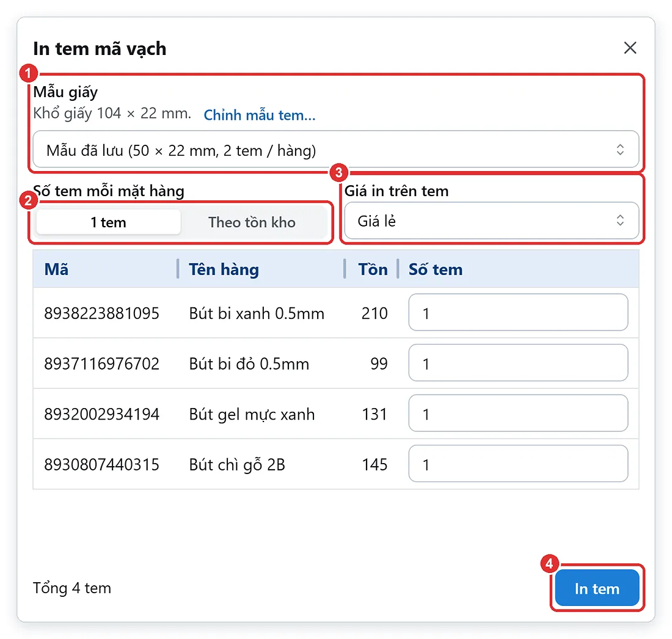
Task: Select the 1 tem option
Action: tap(108, 222)
